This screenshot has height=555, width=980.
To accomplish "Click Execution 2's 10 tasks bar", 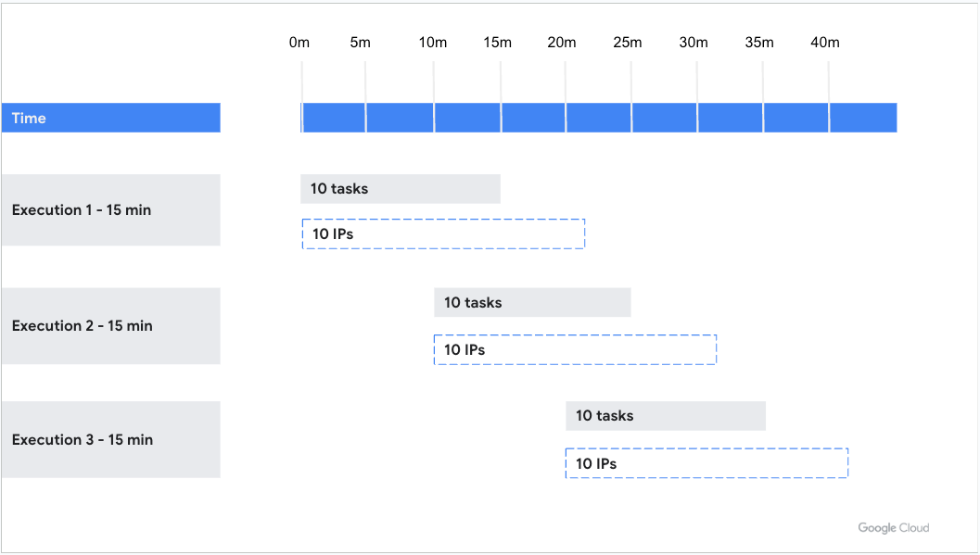I will (x=532, y=303).
